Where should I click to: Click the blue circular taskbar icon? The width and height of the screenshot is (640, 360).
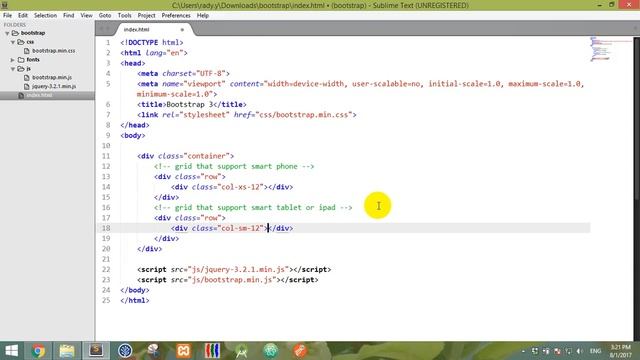(125, 351)
